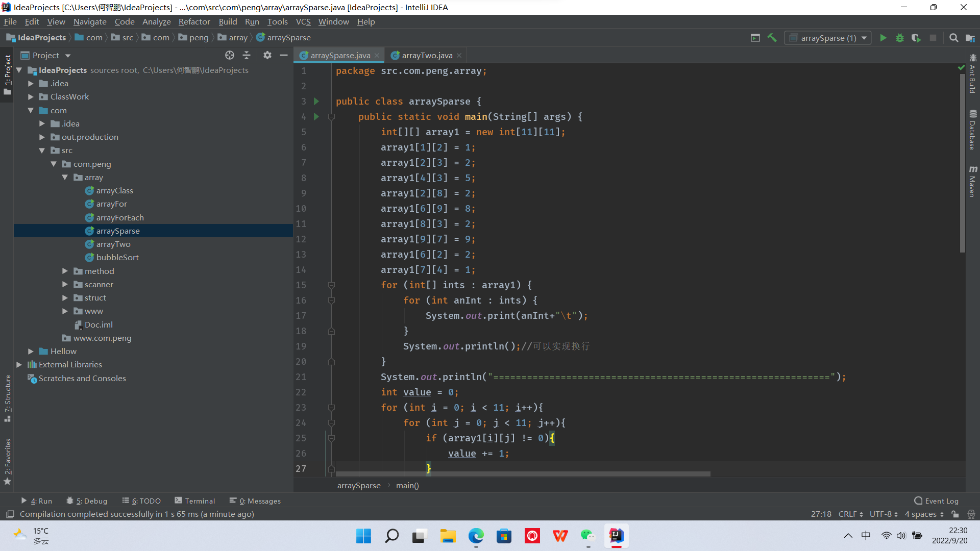Toggle read-only lock icon in status bar
The width and height of the screenshot is (980, 551).
coord(955,514)
